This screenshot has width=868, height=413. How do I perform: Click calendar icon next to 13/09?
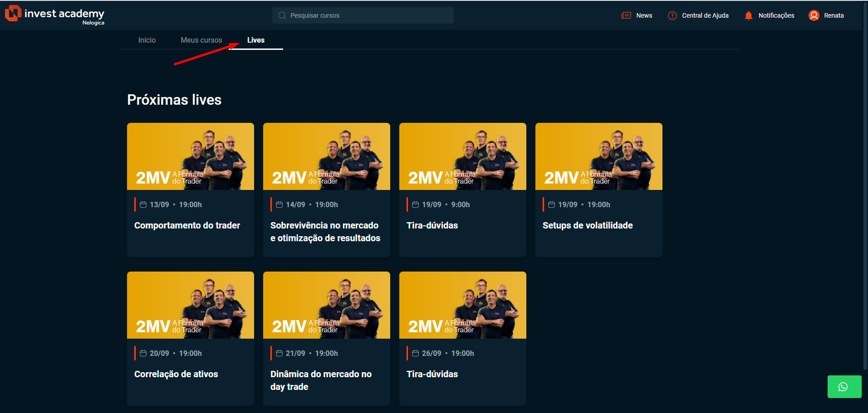point(143,204)
